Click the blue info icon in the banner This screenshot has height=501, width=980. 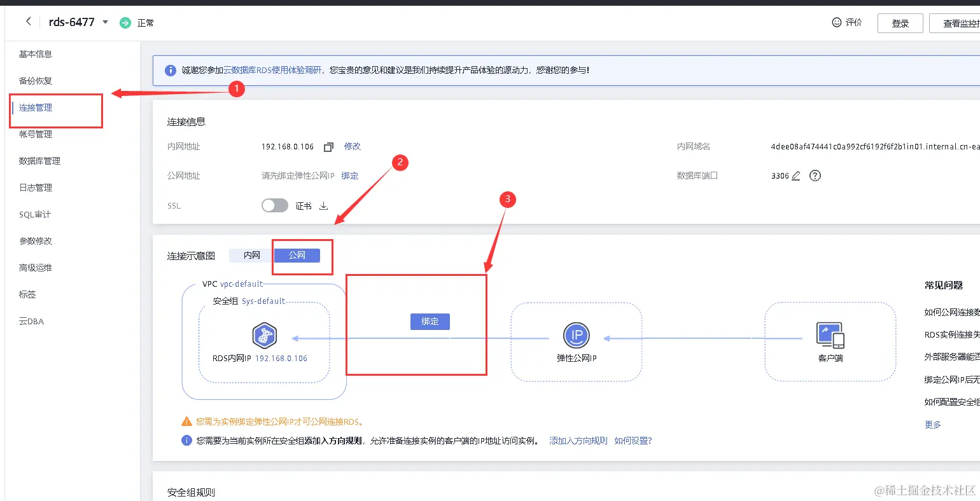pos(171,71)
